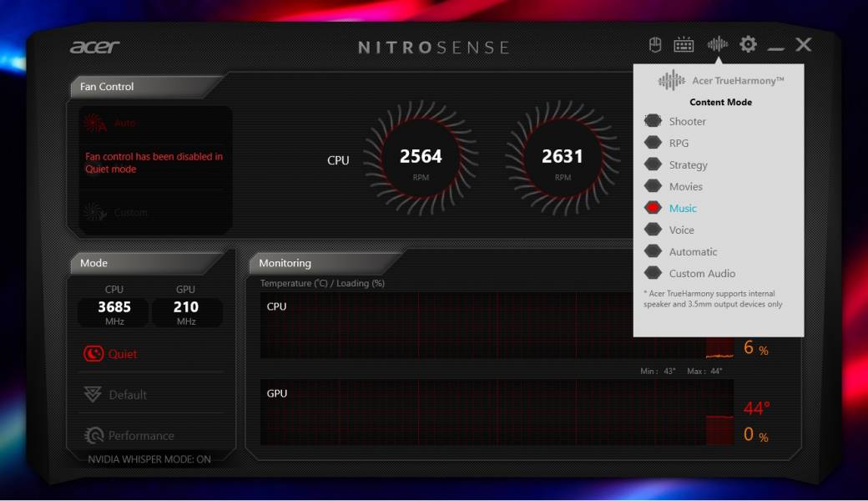Click the Temperature (°C) / Loading (%) label

(322, 283)
